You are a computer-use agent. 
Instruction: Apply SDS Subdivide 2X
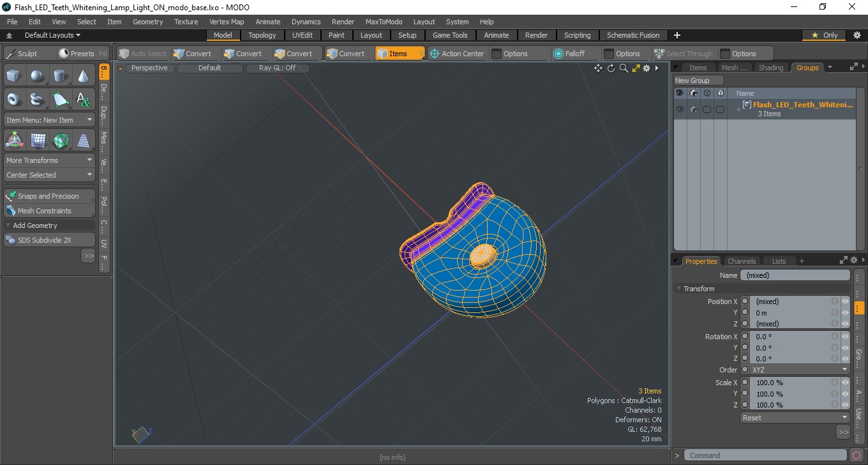click(49, 240)
